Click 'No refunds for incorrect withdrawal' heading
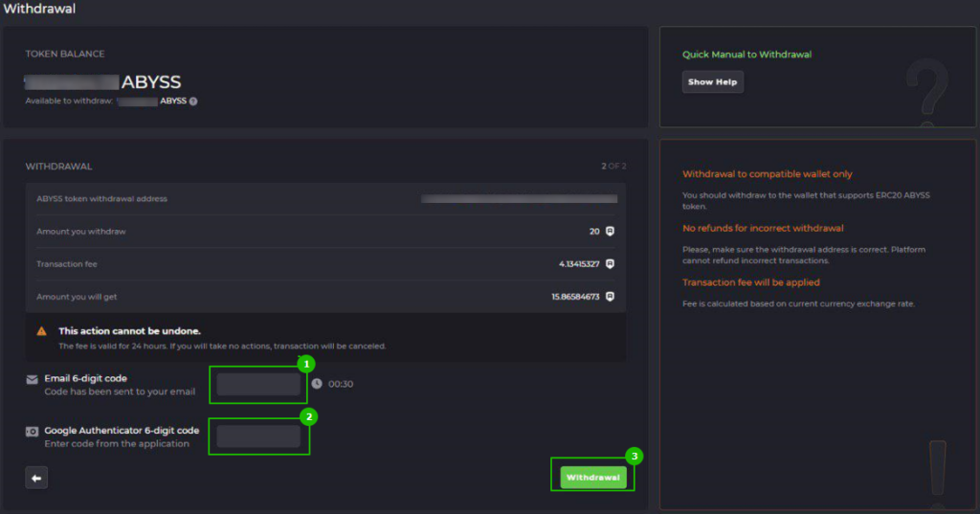The height and width of the screenshot is (514, 980). coord(763,228)
